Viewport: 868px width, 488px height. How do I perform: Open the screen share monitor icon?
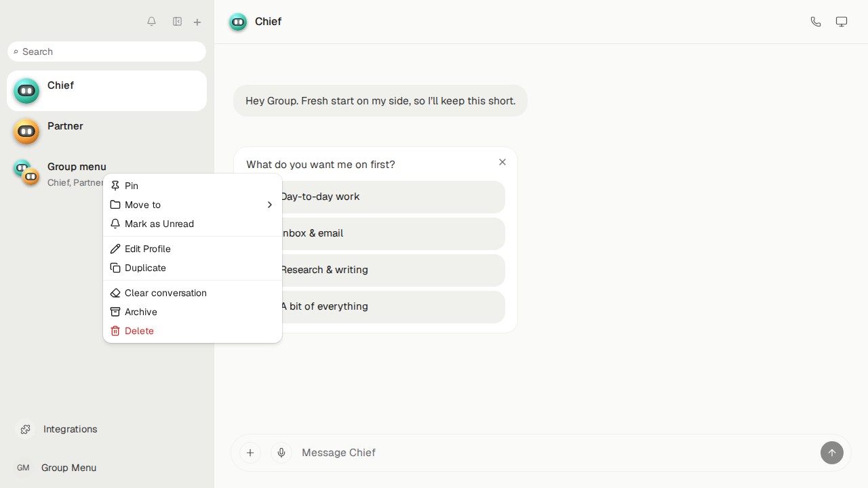click(x=842, y=22)
